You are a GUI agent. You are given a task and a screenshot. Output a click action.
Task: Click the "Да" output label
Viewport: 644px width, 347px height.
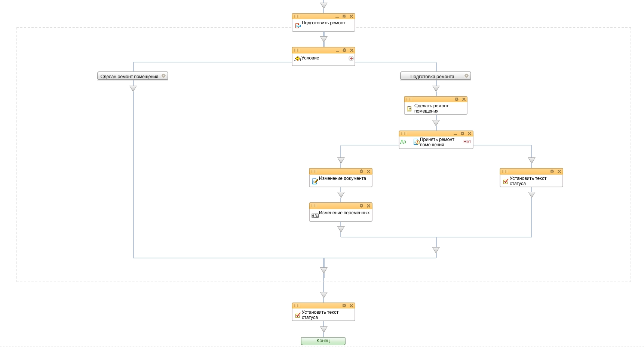coord(403,142)
